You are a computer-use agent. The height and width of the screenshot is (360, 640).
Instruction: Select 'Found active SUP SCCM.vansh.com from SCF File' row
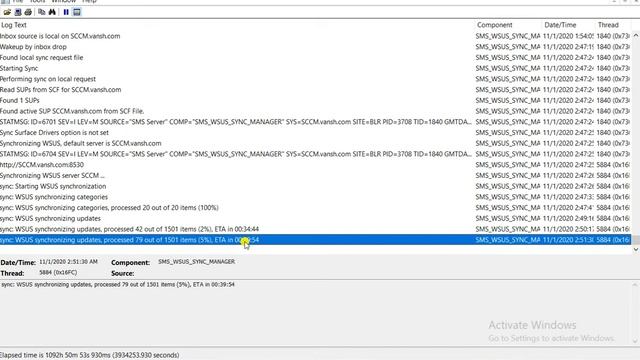click(316, 111)
